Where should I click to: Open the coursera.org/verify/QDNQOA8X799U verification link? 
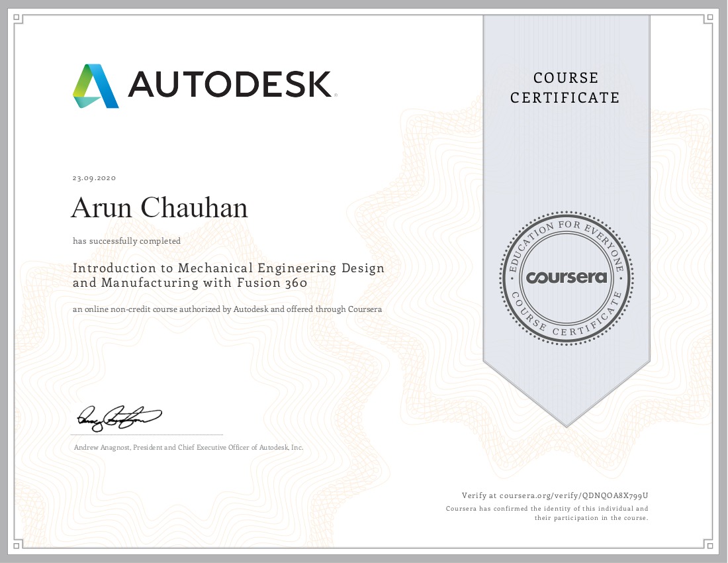[574, 495]
